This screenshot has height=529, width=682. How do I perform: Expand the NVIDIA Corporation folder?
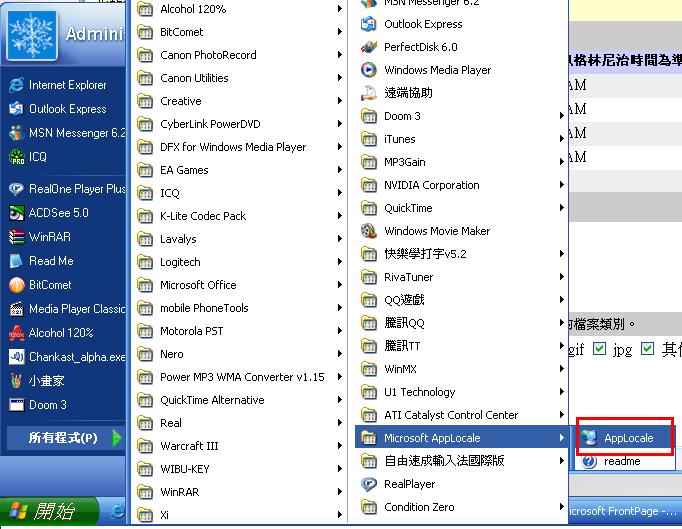pyautogui.click(x=461, y=185)
